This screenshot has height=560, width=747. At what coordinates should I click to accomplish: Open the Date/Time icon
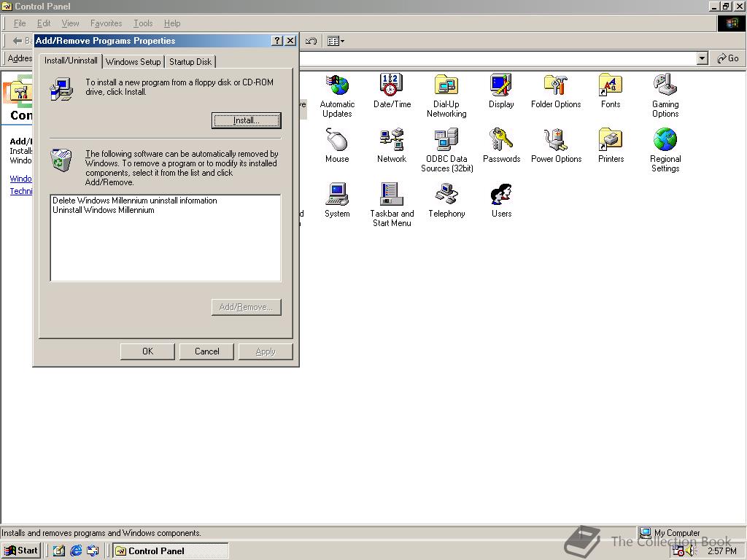pos(392,91)
